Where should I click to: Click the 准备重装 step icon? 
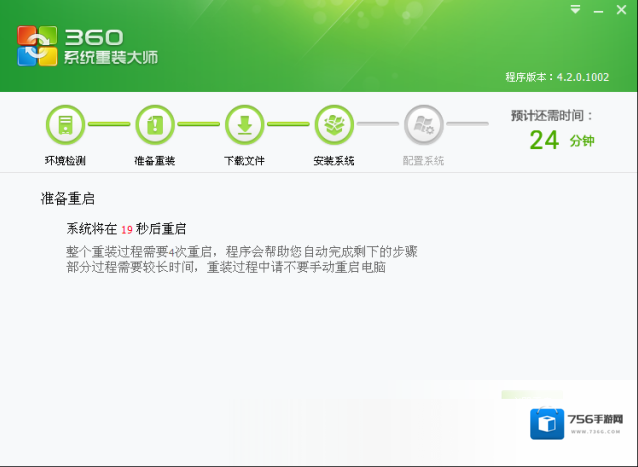(x=155, y=125)
